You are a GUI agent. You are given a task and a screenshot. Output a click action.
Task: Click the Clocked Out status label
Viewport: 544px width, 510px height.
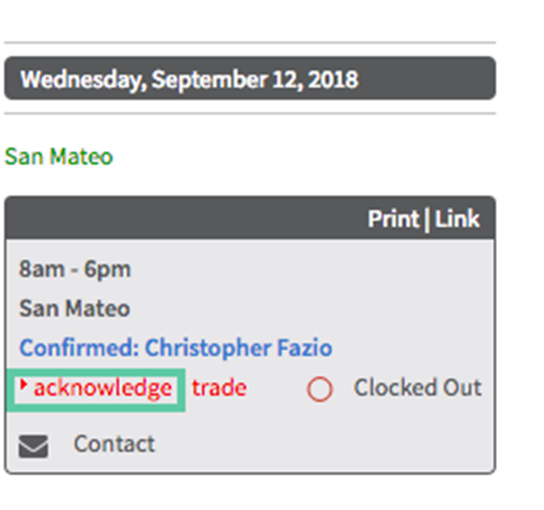[418, 387]
